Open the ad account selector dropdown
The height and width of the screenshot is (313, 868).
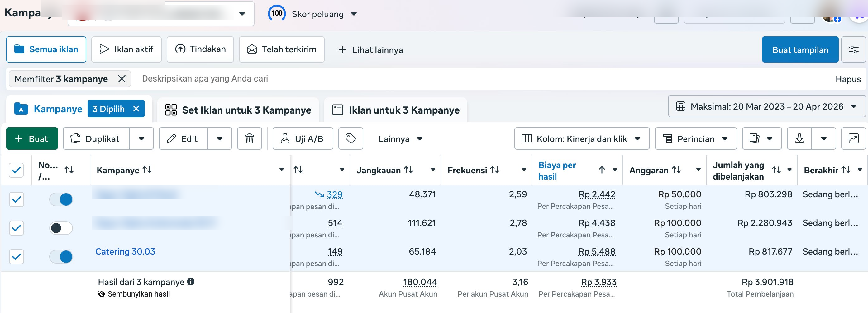click(x=242, y=14)
